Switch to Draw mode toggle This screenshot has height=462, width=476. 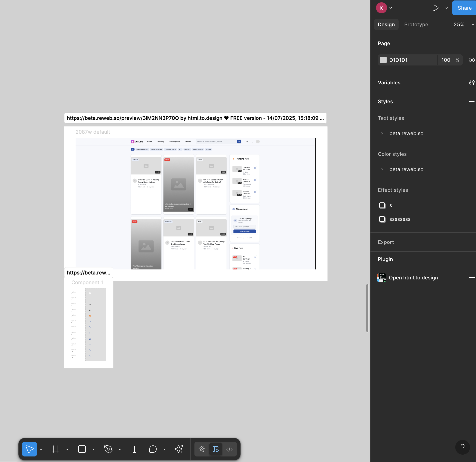coord(202,449)
